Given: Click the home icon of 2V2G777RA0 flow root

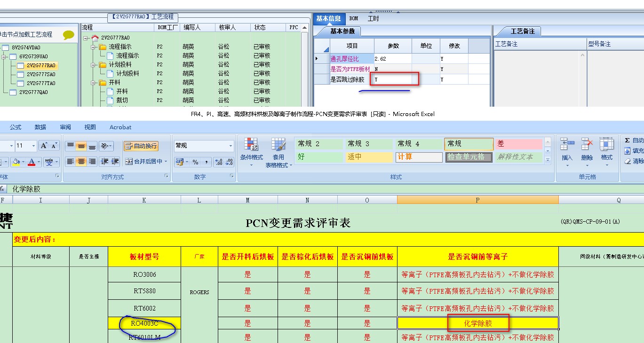Looking at the screenshot, I should pos(95,38).
